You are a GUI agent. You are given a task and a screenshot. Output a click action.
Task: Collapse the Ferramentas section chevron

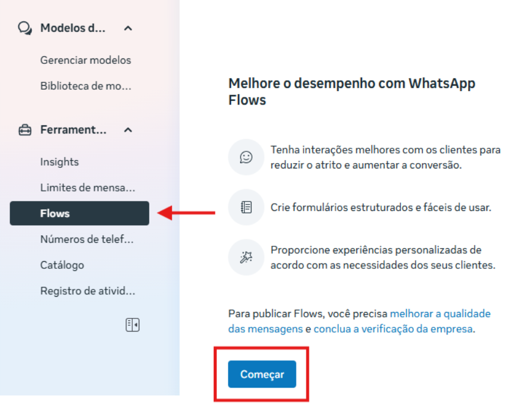tap(128, 130)
